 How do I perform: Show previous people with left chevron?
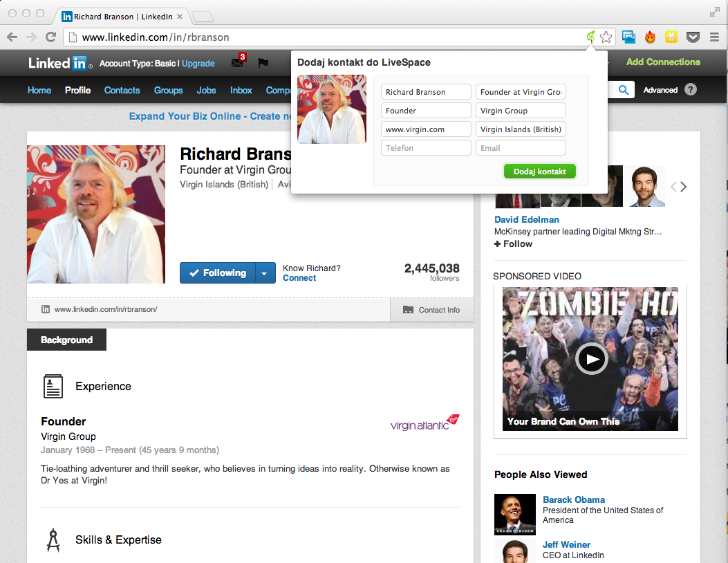673,187
